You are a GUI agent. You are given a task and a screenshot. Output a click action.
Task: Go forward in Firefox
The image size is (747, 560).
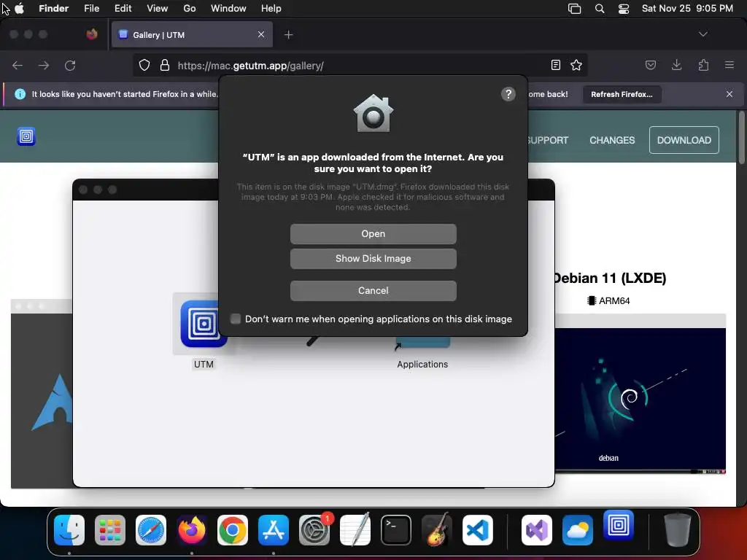coord(44,65)
